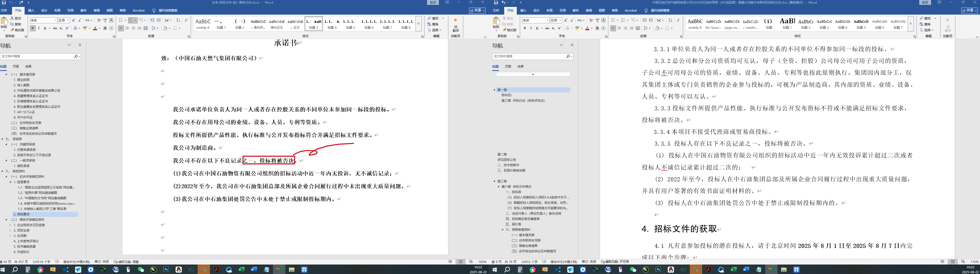Open phonetic guide in left Word window
Viewport: 980px width, 274px height.
[x=105, y=20]
